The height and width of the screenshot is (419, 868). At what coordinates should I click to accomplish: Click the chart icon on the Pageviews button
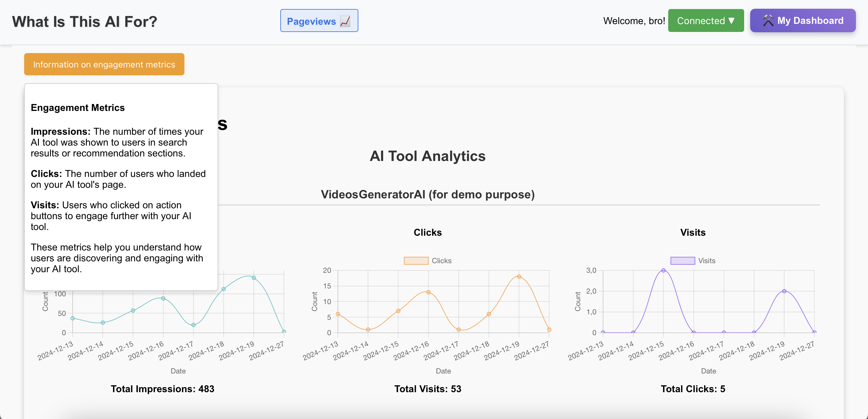pos(345,21)
